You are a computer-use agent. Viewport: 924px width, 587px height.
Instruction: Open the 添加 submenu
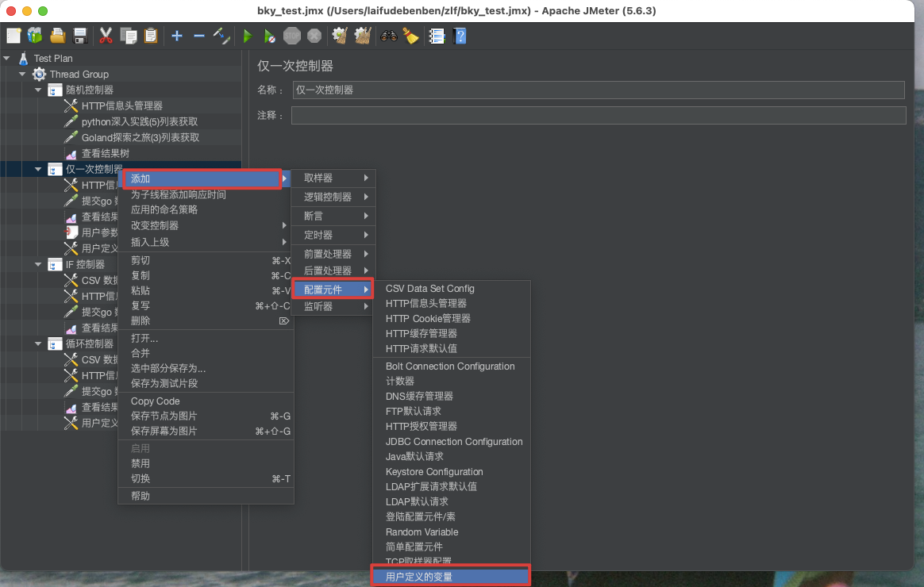[202, 179]
